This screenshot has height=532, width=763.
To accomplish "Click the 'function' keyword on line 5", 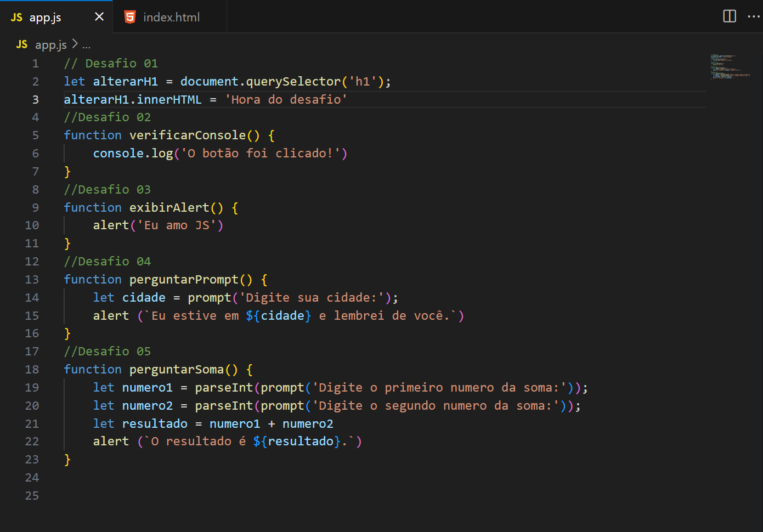I will pos(93,135).
